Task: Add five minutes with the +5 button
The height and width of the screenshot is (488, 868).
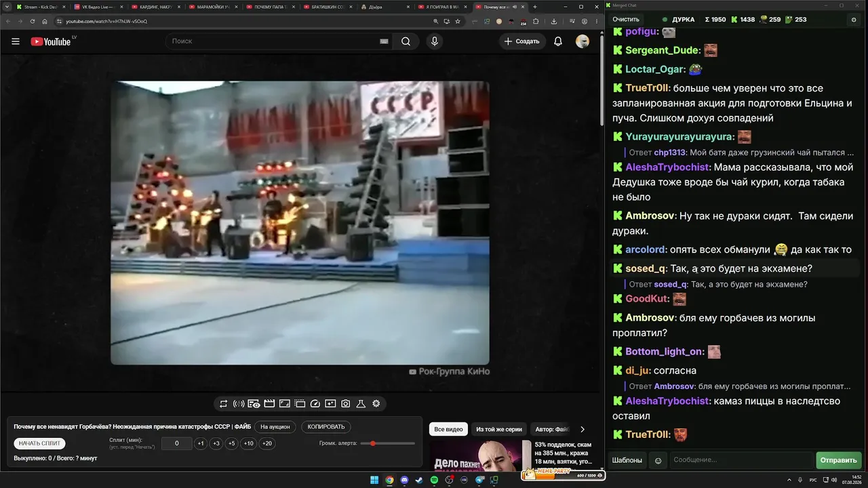Action: [232, 443]
